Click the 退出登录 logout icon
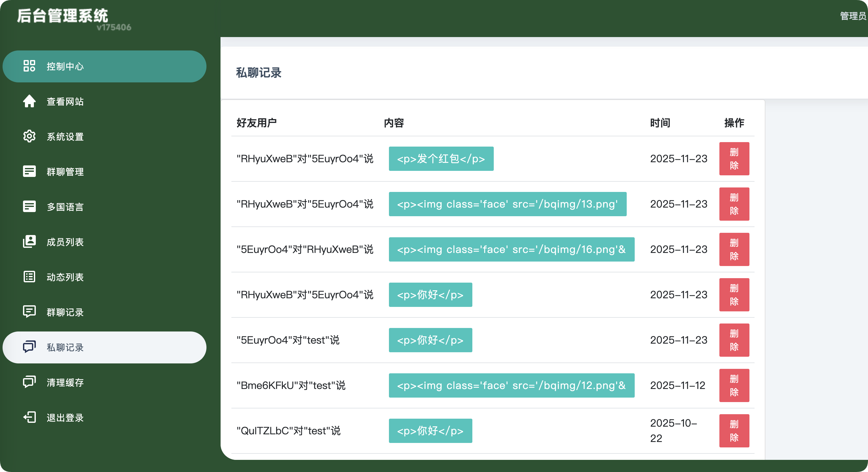Viewport: 868px width, 472px height. 29,417
